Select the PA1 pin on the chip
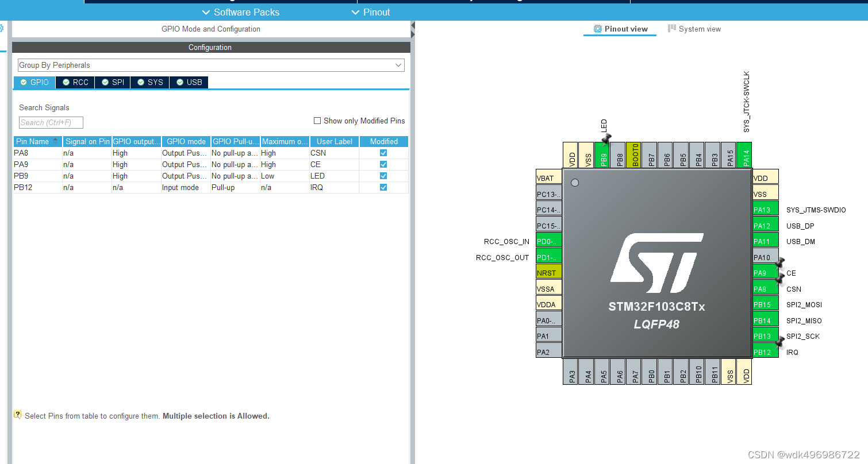The image size is (868, 464). (x=549, y=336)
